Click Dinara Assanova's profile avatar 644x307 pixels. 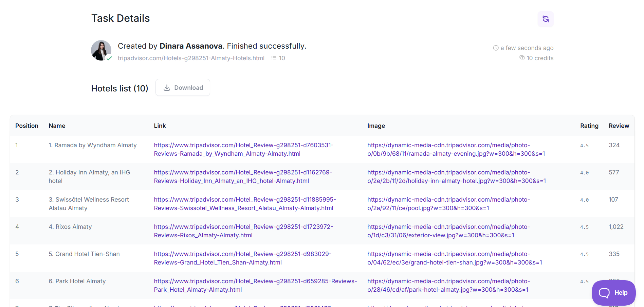(x=101, y=50)
